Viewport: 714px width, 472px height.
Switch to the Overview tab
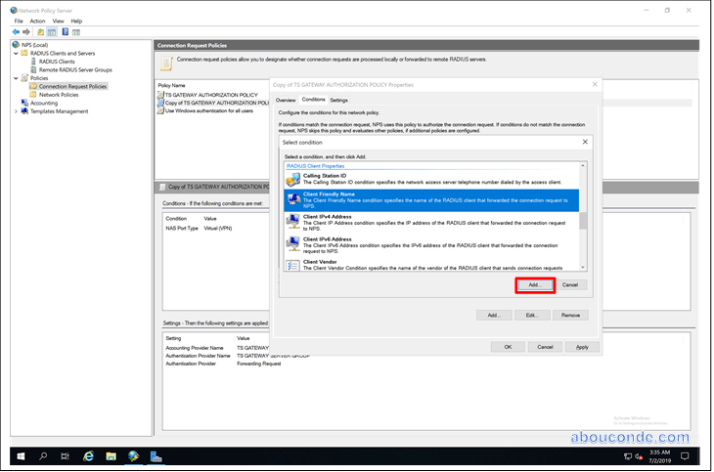click(x=285, y=100)
